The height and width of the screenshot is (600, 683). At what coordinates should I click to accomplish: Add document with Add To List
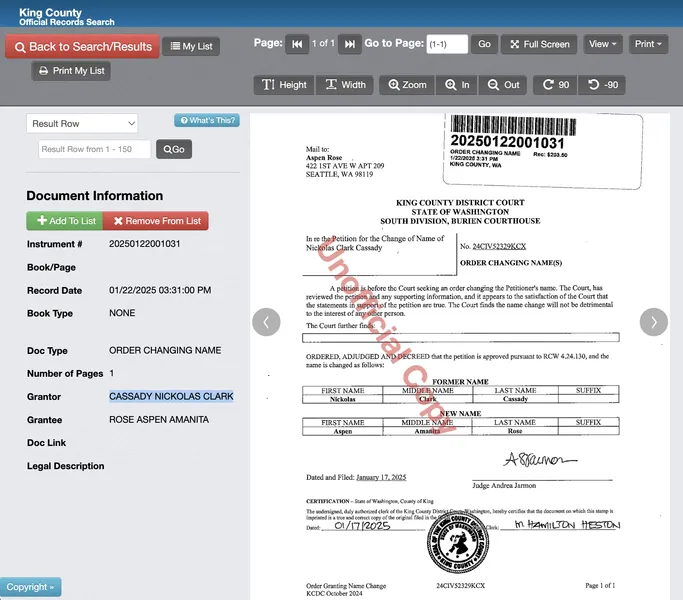[64, 221]
